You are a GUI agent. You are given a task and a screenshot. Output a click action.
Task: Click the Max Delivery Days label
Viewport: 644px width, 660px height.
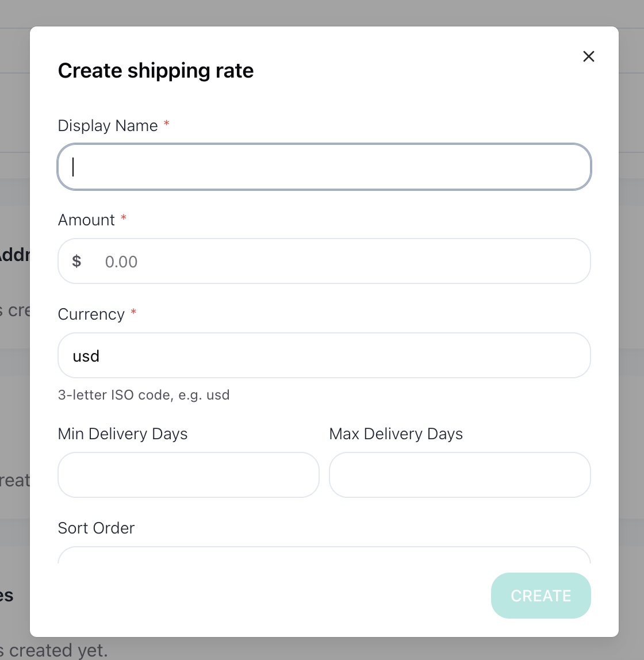(x=396, y=434)
